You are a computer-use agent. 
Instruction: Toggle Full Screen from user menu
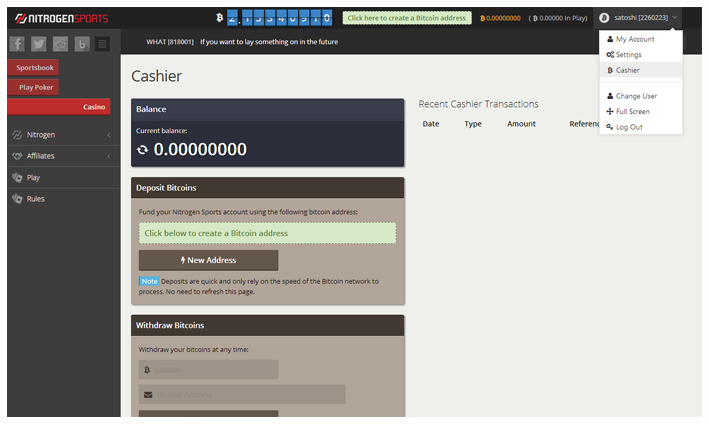tap(632, 111)
